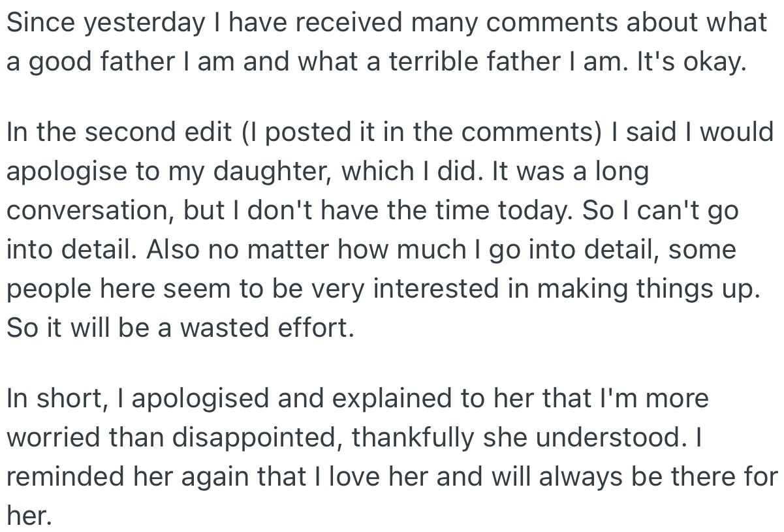Click the phrase "wasted effort"
This screenshot has width=784, height=532.
tap(266, 327)
